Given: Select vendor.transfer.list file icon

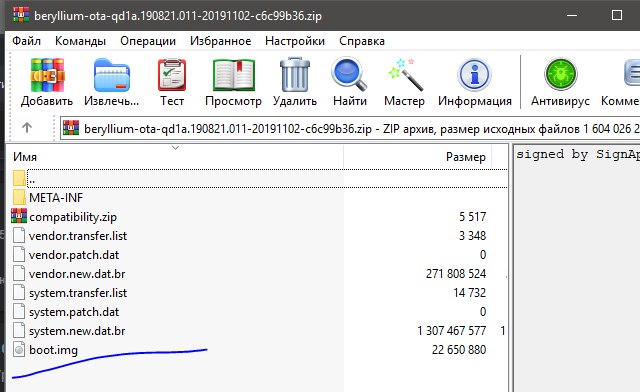Looking at the screenshot, I should click(19, 236).
